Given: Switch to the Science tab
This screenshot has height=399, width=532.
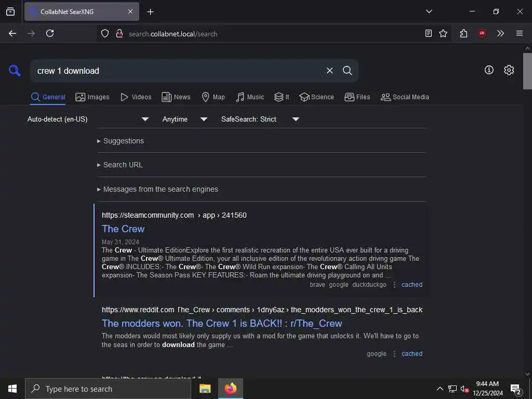Looking at the screenshot, I should [x=316, y=97].
